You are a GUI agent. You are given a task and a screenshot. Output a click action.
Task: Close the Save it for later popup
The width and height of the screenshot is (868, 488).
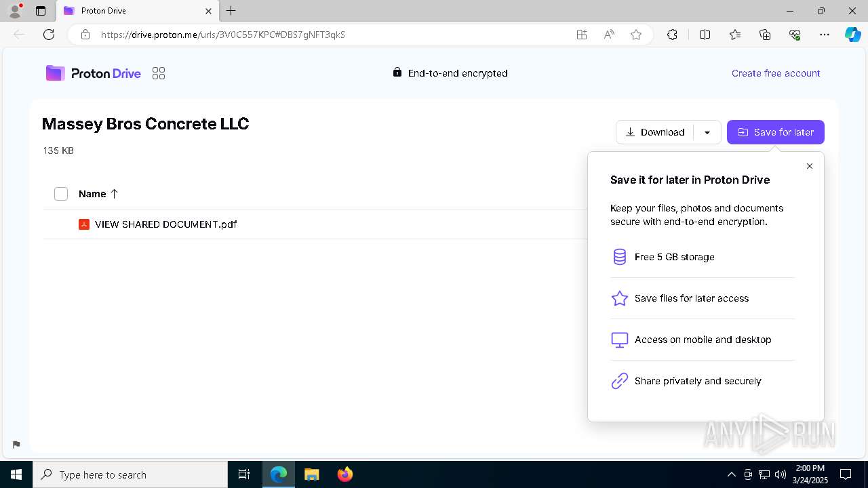[809, 166]
